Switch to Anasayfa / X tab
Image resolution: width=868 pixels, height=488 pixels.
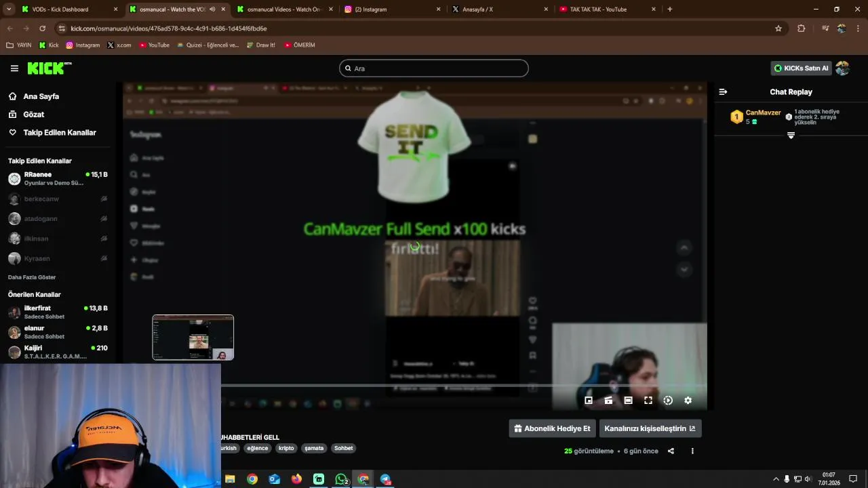(x=500, y=9)
